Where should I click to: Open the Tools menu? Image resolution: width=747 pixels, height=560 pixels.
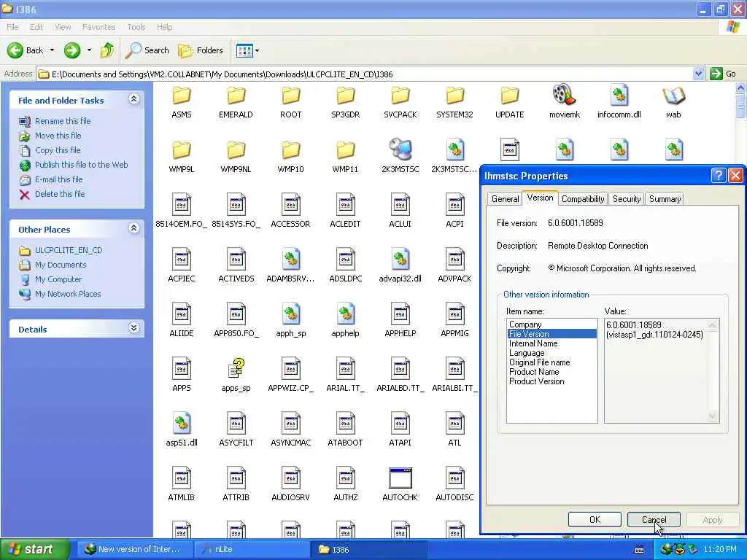(x=136, y=27)
